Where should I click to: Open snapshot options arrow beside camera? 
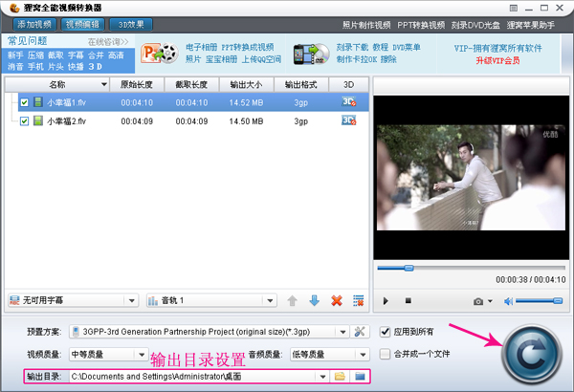click(490, 301)
